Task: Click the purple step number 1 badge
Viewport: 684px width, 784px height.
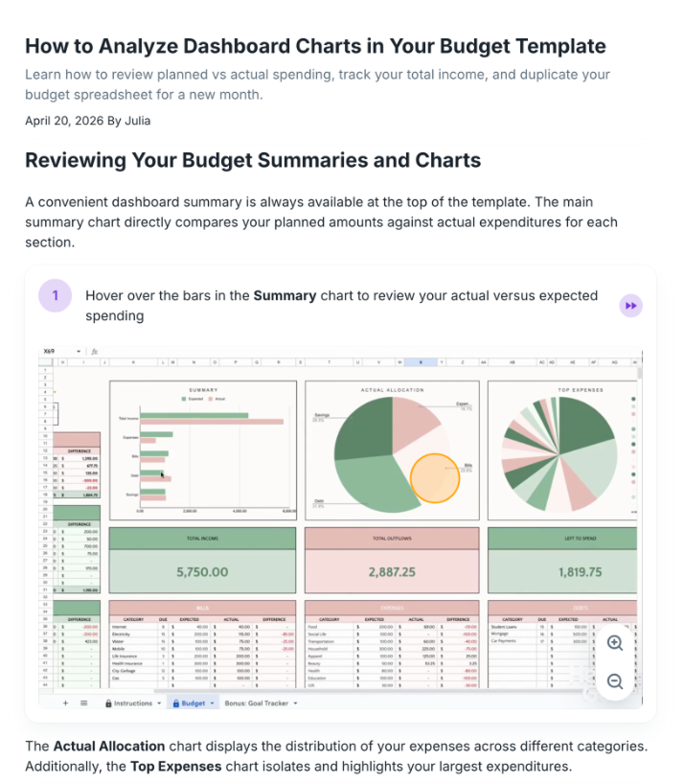Action: pos(55,295)
